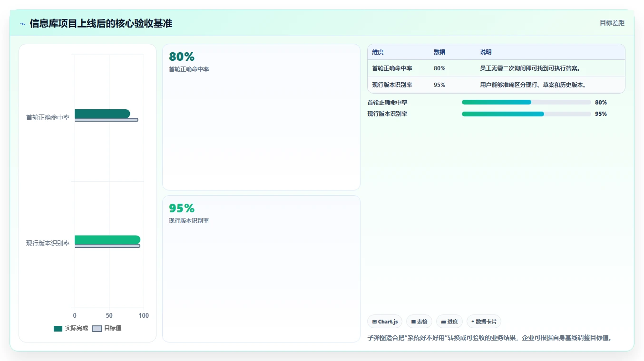Click the x-axis tick label 50
Screen dimensions: 644x361
pos(109,315)
